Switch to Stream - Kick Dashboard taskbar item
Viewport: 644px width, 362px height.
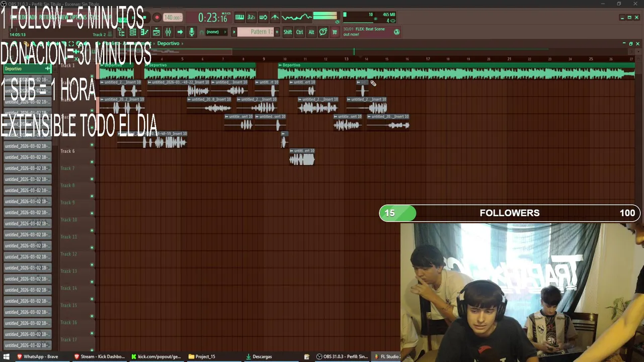(x=100, y=356)
